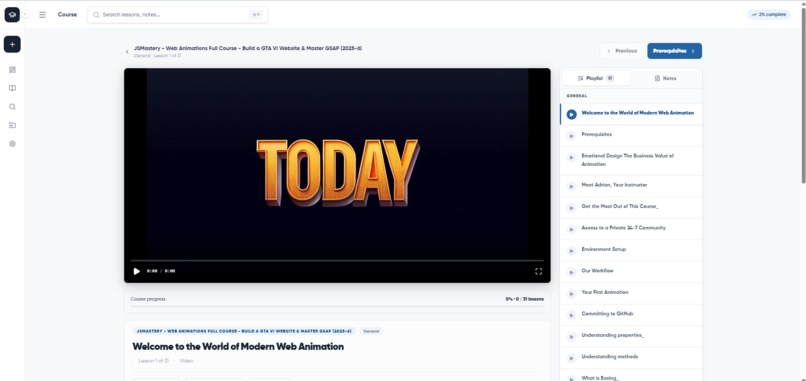Switch to the Playlist tab

[596, 78]
